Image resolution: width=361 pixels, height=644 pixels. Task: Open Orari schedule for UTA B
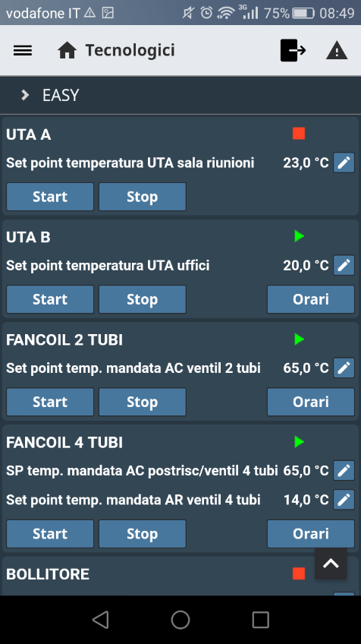click(311, 299)
